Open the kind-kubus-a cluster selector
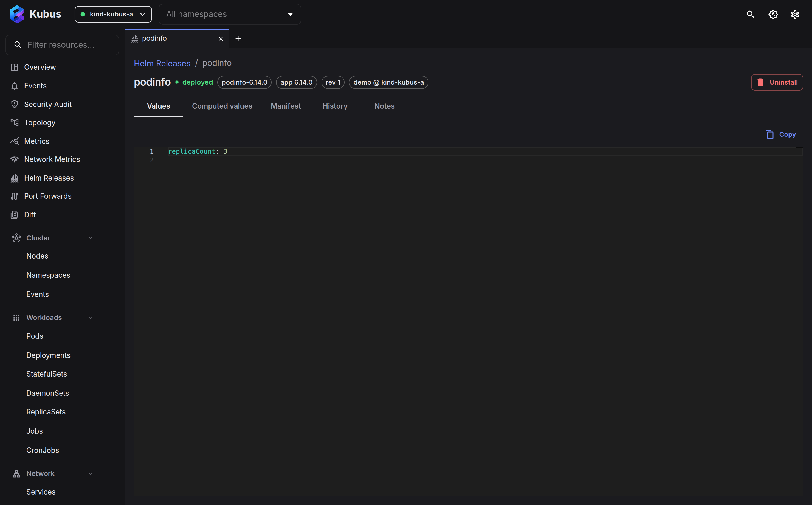 coord(113,14)
